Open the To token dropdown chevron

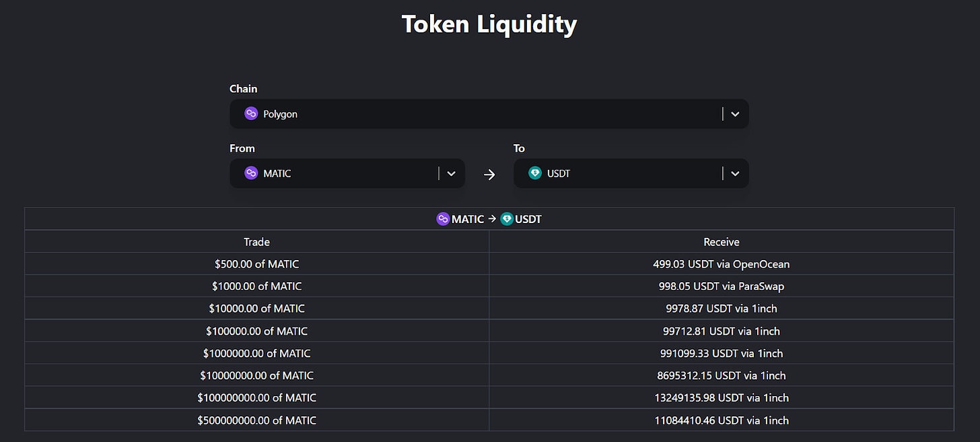(735, 174)
